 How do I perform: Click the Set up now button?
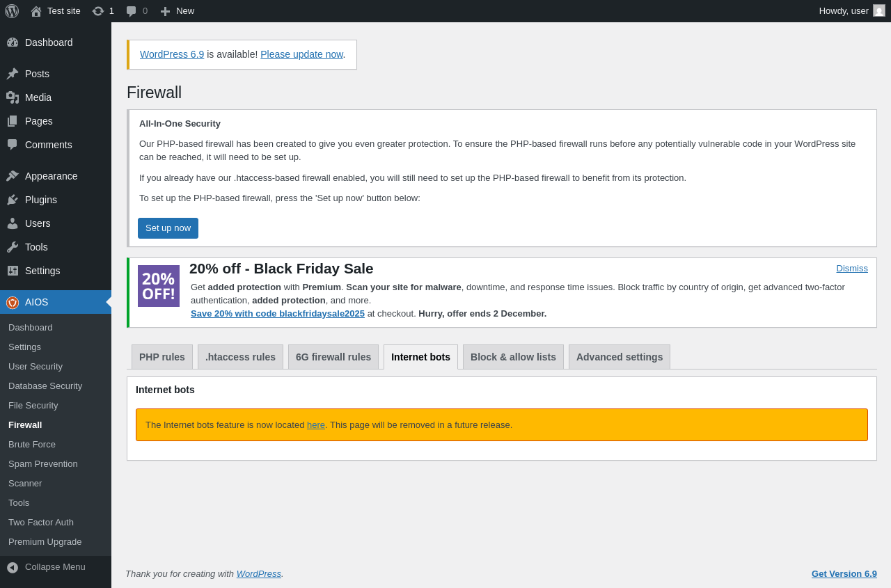coord(168,228)
